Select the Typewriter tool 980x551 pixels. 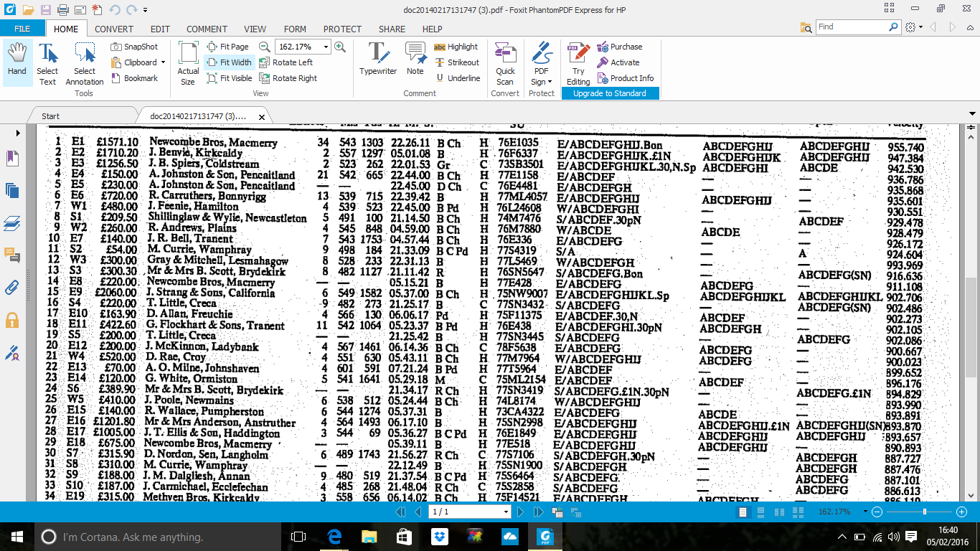point(378,59)
